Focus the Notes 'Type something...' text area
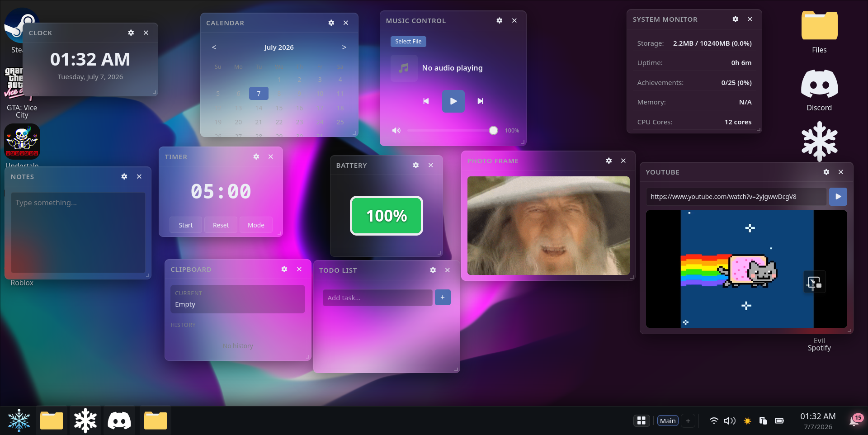 pyautogui.click(x=78, y=232)
